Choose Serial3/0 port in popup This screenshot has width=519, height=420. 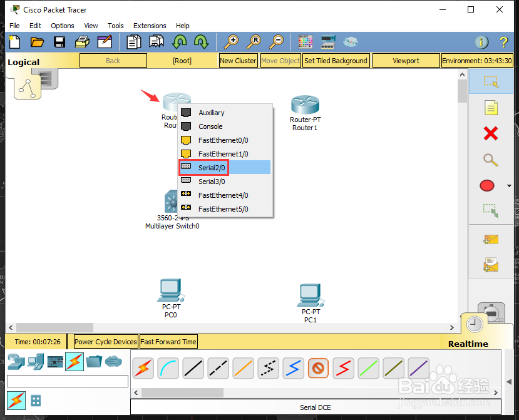225,182
